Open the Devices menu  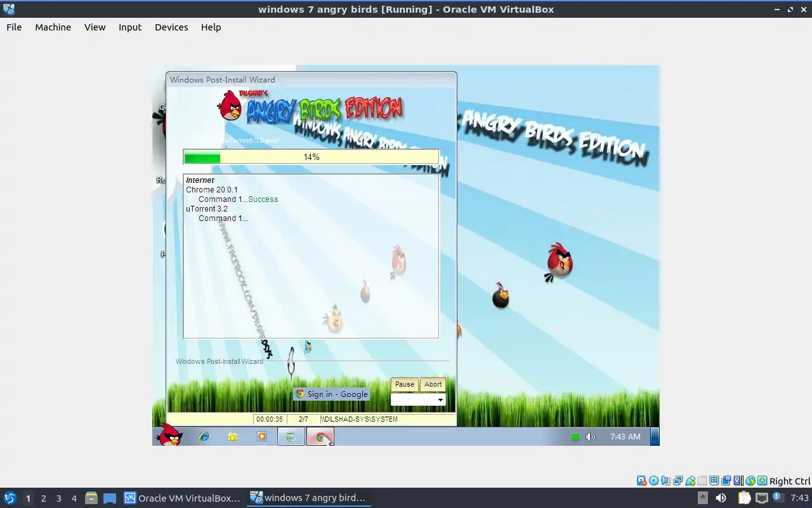[x=171, y=27]
